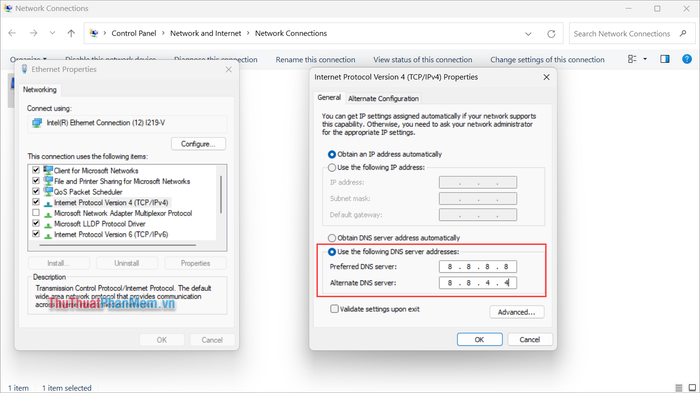Click the Configure... button
This screenshot has height=393, width=700.
198,144
